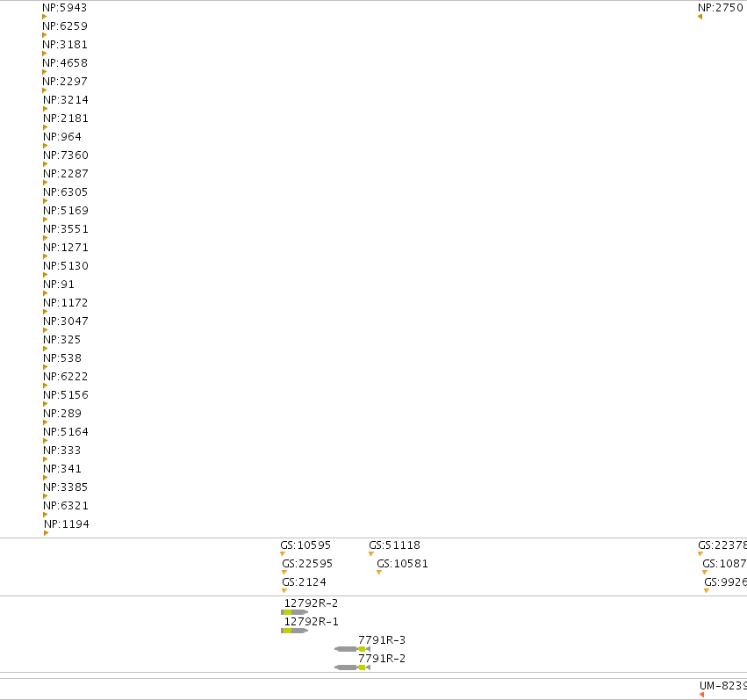Select the 12792R-1 transcript glyph
Screen dimensions: 747x700
pos(294,631)
